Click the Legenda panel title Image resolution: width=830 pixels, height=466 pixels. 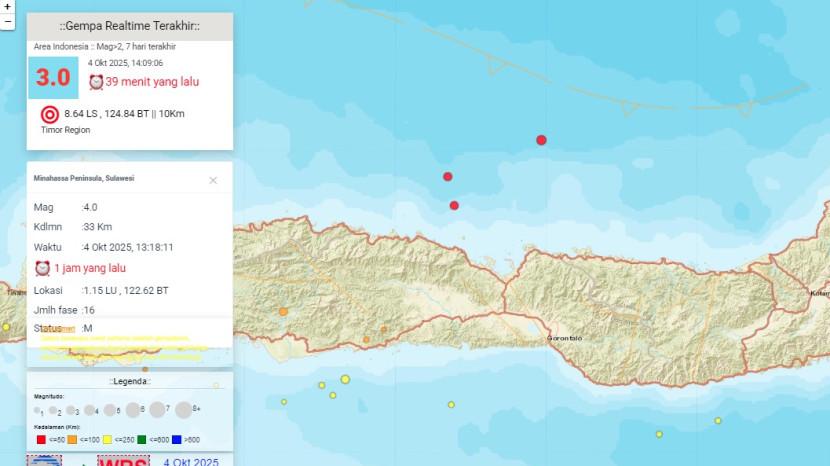coord(129,381)
